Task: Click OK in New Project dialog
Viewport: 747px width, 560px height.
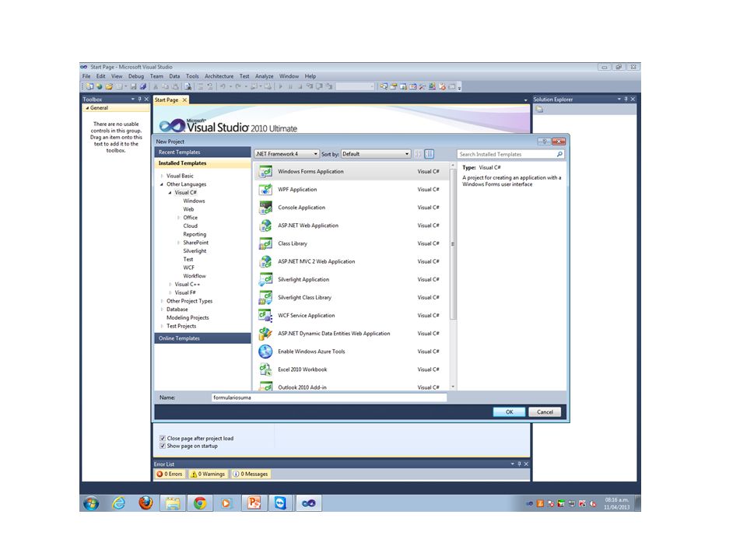Action: (509, 412)
